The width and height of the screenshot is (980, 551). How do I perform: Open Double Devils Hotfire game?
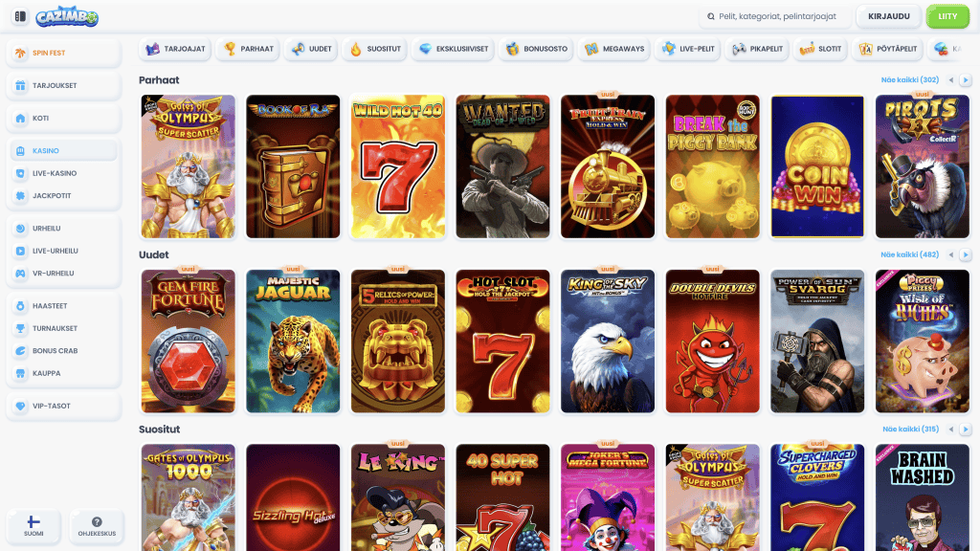[712, 342]
